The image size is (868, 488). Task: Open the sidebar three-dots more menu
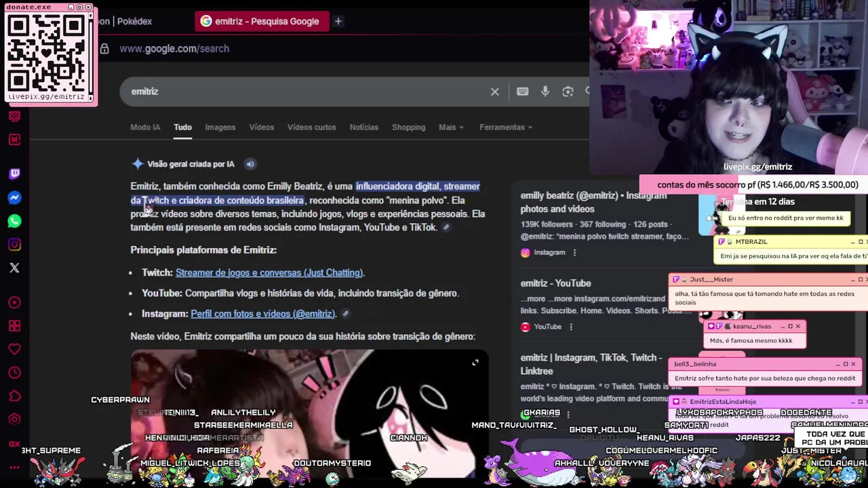pos(14,467)
